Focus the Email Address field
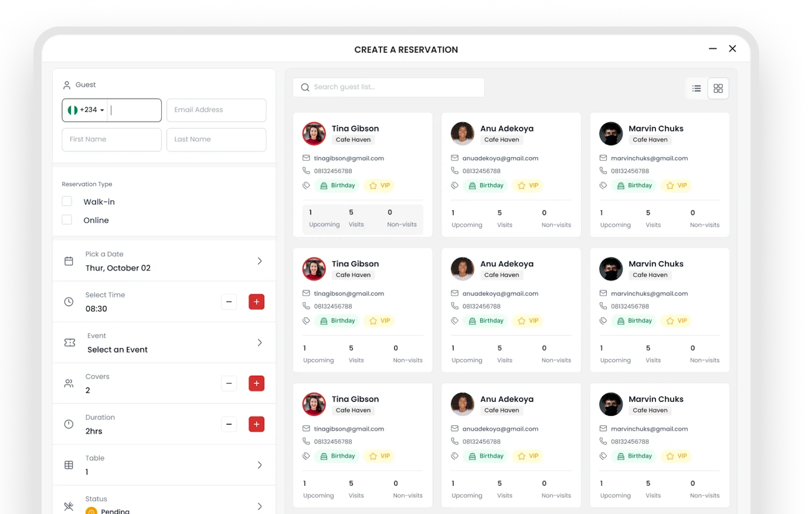The image size is (812, 514). point(216,110)
